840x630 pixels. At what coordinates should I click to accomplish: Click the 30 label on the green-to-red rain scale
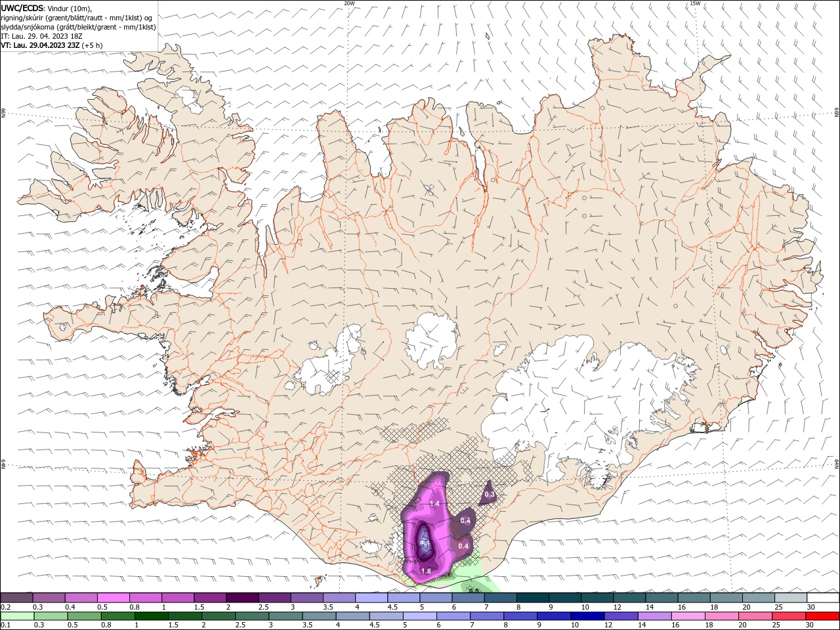(x=809, y=626)
